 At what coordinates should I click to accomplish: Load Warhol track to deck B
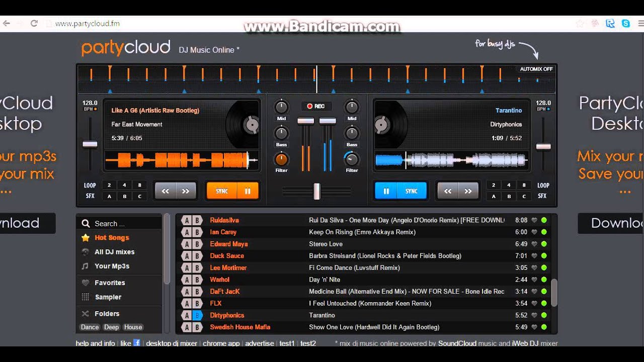(x=197, y=280)
